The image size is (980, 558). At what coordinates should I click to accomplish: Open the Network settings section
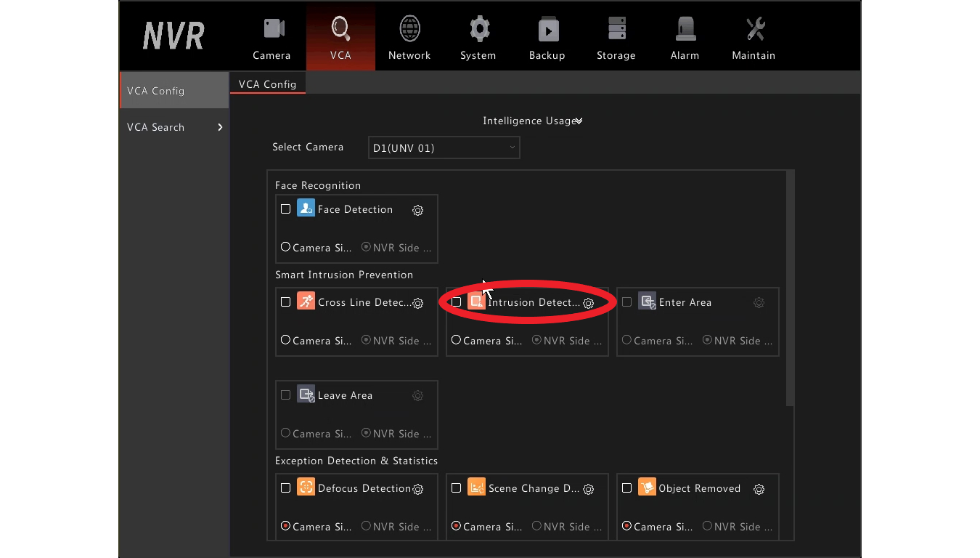(x=409, y=39)
